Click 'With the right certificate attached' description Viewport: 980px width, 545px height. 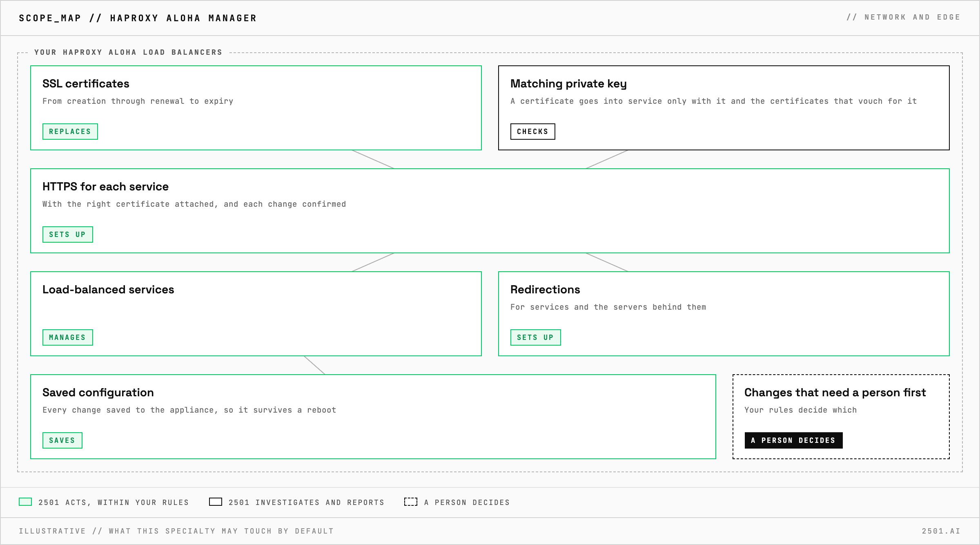click(x=194, y=204)
